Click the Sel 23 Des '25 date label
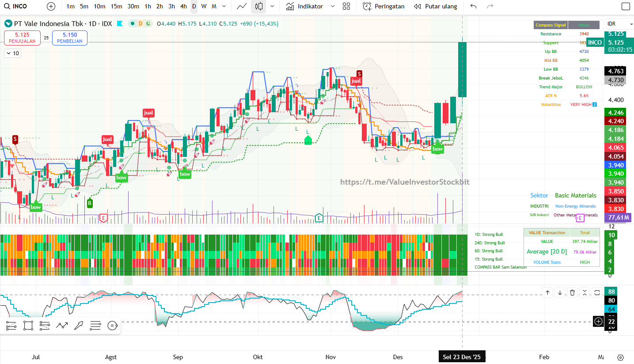 pyautogui.click(x=462, y=357)
